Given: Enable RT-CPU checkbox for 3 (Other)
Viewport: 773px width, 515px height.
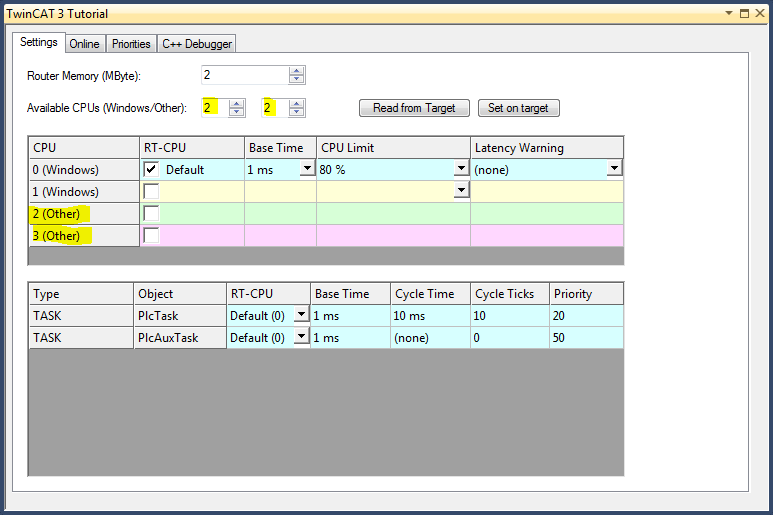Looking at the screenshot, I should [151, 235].
